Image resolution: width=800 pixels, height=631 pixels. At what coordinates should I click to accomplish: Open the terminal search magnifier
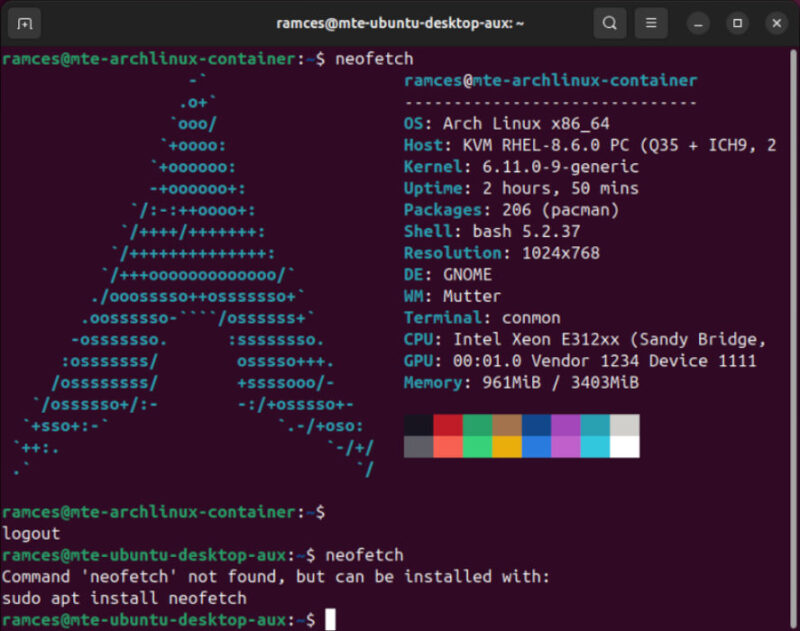coord(609,22)
